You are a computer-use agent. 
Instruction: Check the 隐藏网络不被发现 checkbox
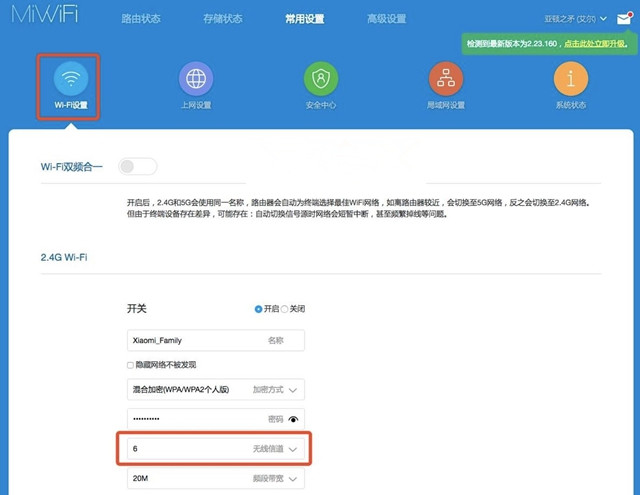click(x=131, y=365)
